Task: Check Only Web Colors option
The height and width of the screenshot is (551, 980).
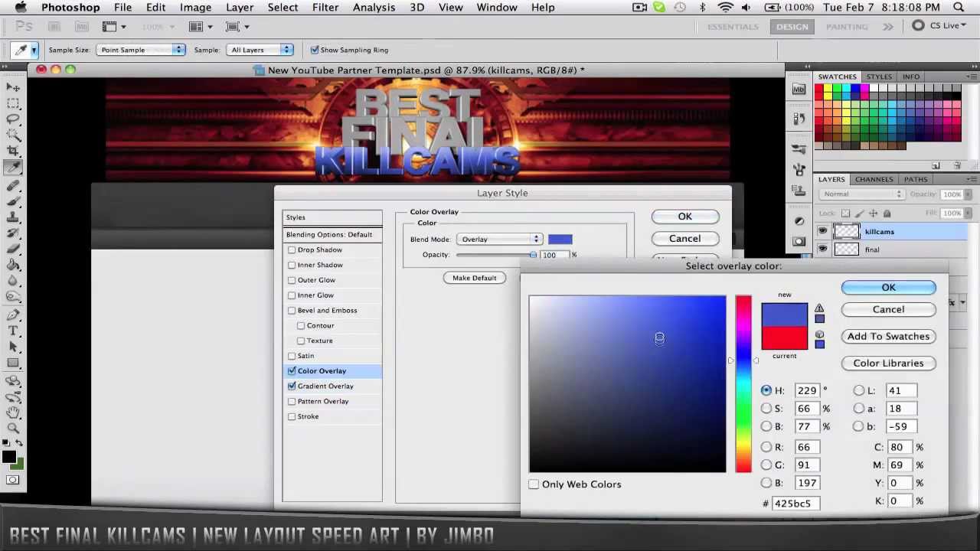Action: click(x=534, y=484)
